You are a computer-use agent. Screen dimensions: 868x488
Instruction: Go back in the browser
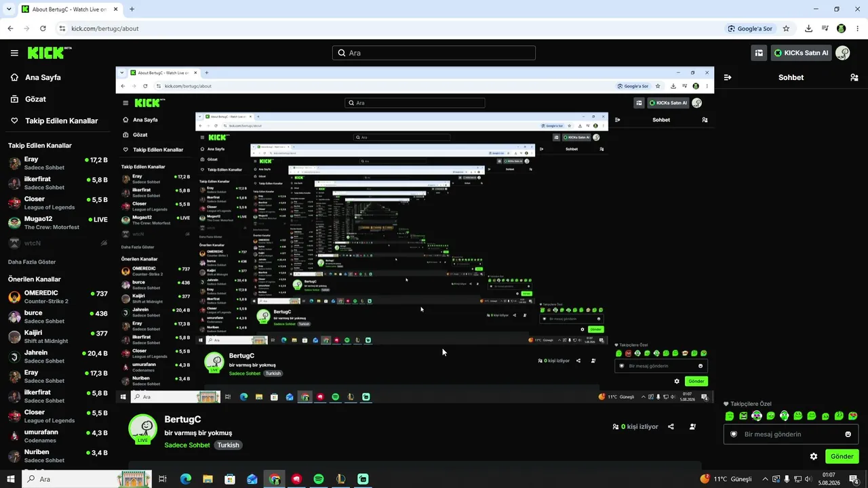click(x=11, y=28)
